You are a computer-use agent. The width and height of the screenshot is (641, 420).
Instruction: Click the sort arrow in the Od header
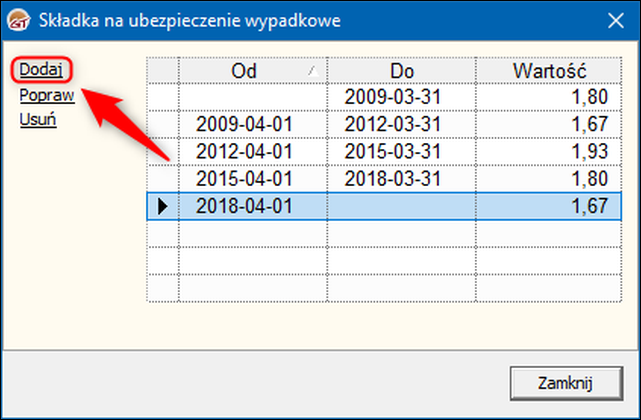pyautogui.click(x=315, y=71)
